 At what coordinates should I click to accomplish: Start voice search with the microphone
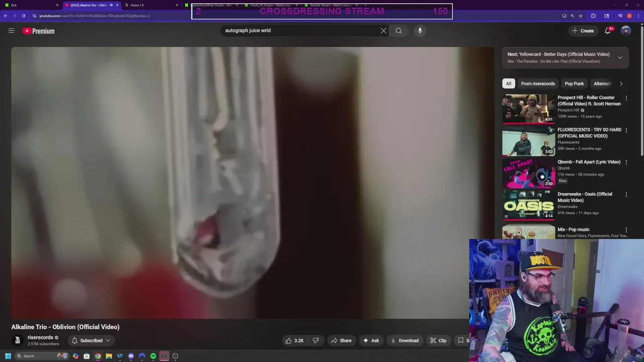[420, 31]
